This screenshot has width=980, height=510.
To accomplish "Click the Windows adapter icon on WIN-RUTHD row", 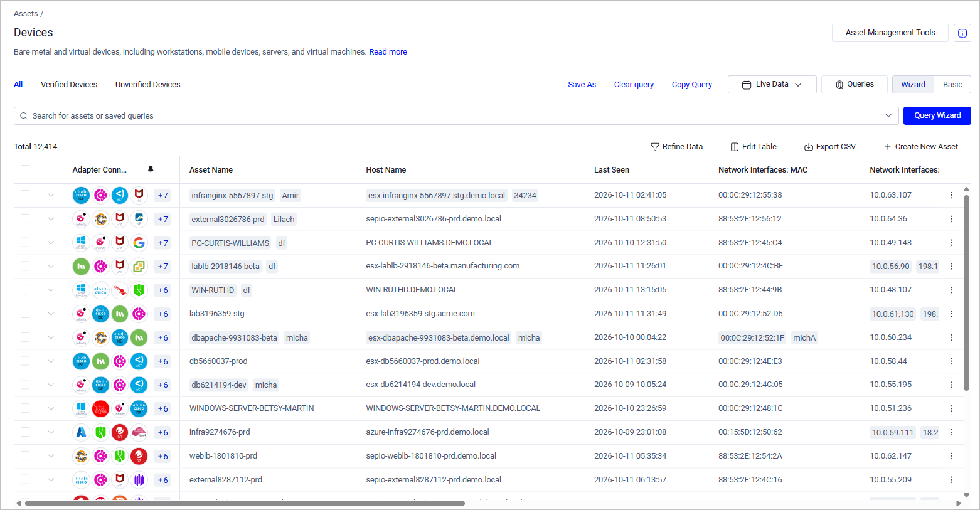I will click(81, 290).
